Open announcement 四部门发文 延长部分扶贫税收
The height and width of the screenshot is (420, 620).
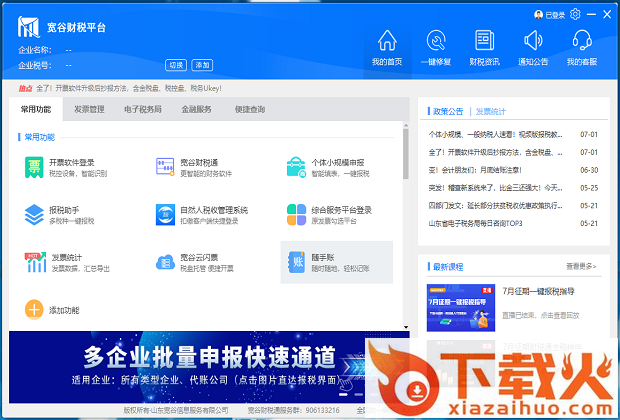click(x=495, y=206)
